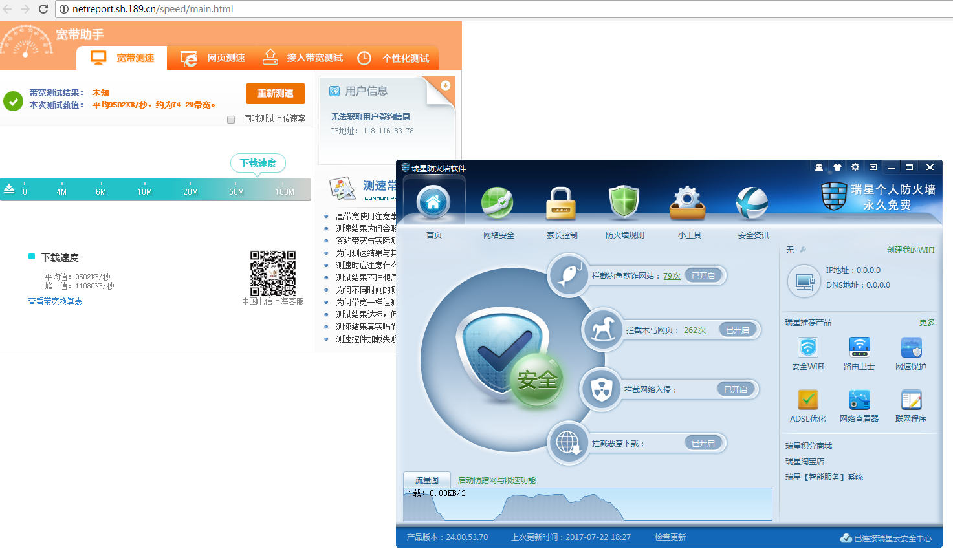The width and height of the screenshot is (953, 560).
Task: Open the 小工具 gear toolbox icon
Action: pos(688,203)
